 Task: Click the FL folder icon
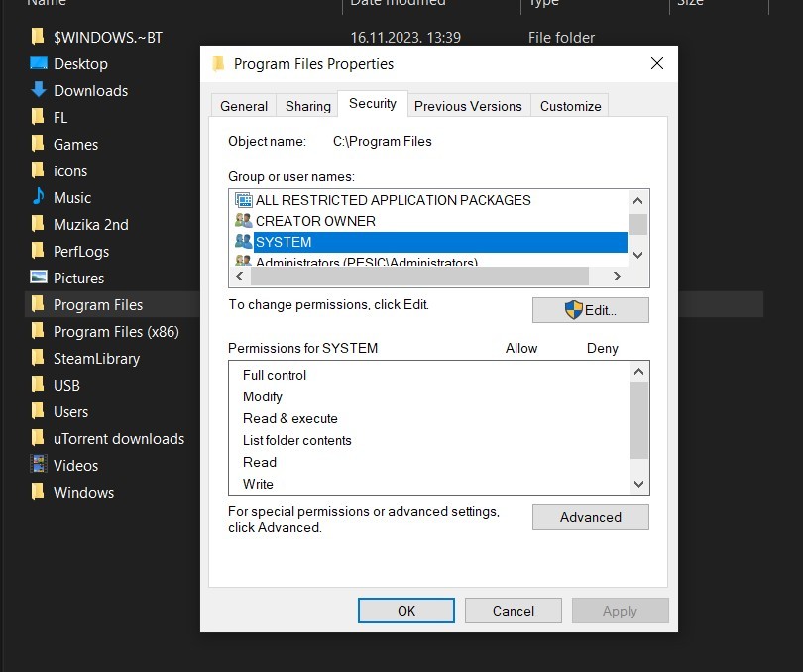pyautogui.click(x=38, y=117)
